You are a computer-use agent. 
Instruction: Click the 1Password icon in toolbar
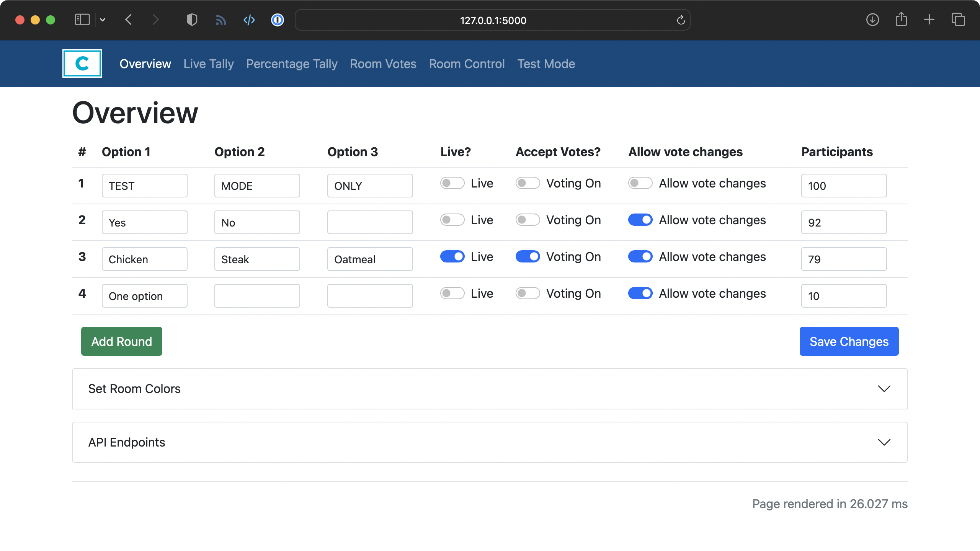[277, 20]
